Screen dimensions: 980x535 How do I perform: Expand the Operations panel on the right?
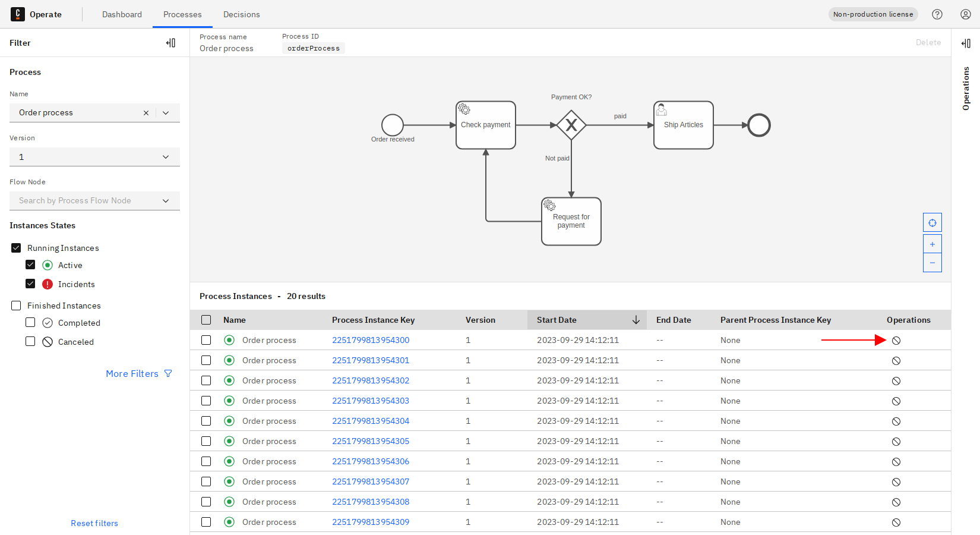coord(965,43)
